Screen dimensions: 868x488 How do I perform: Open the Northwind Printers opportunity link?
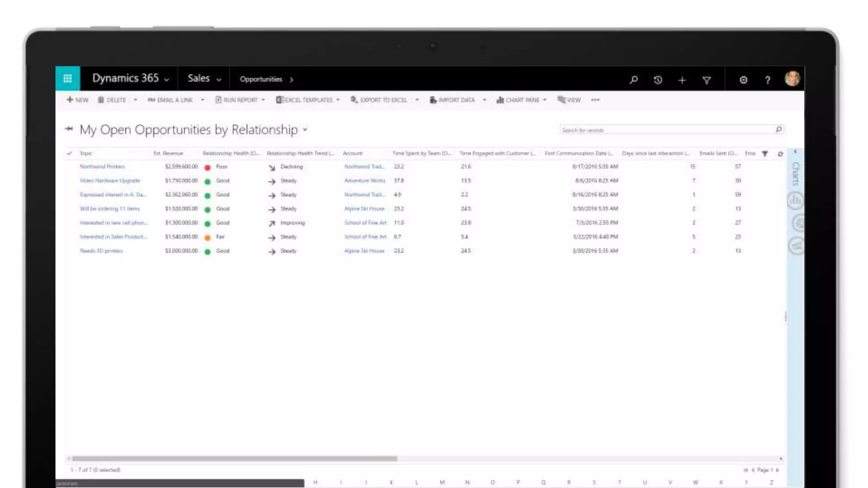pyautogui.click(x=102, y=166)
